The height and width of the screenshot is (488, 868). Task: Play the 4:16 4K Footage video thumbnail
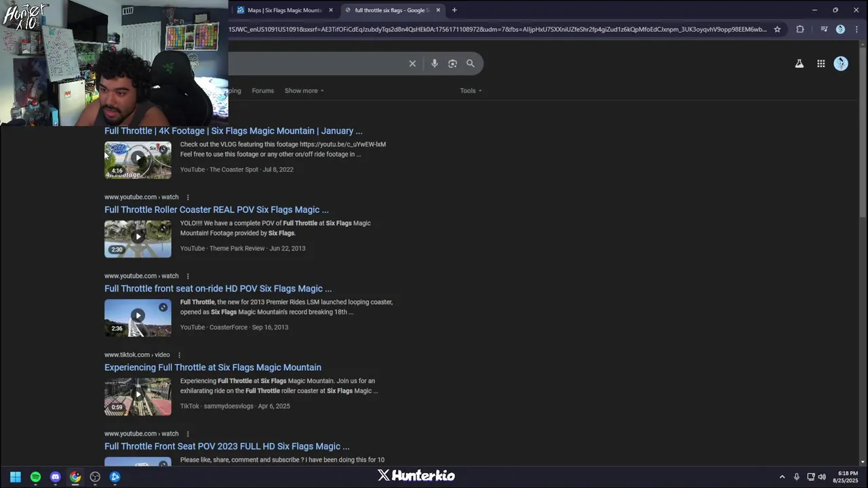tap(138, 160)
